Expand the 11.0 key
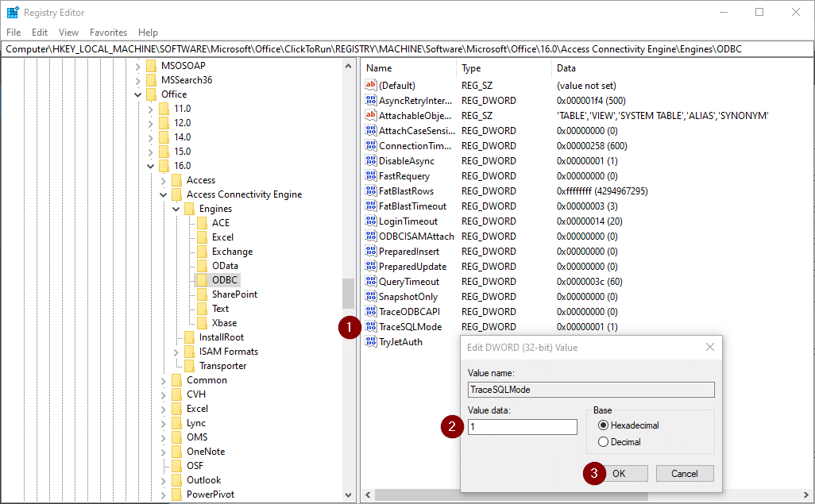Screen dimensions: 815x504 pos(150,109)
